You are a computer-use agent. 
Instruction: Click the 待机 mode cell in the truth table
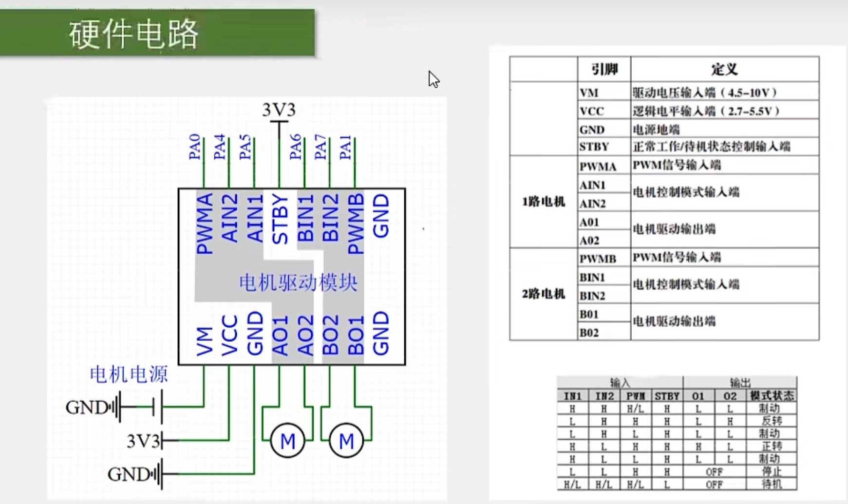pos(772,485)
